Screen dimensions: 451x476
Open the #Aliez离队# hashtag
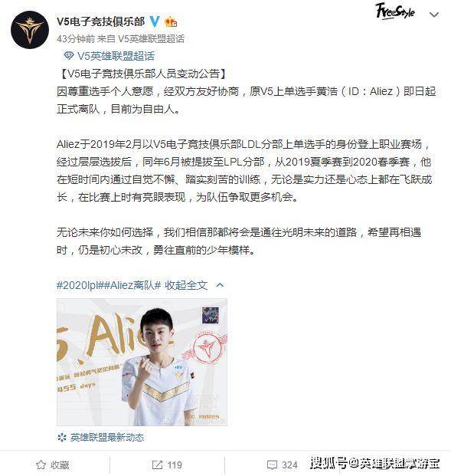(132, 285)
